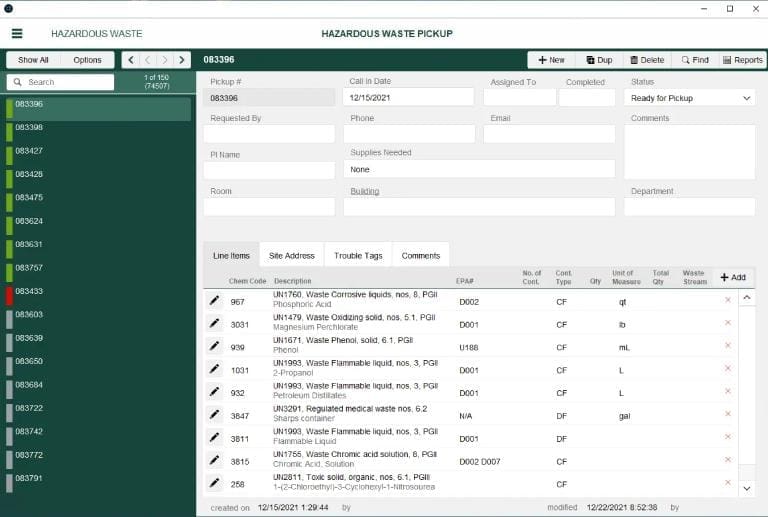Click the Delete trash button
Image resolution: width=768 pixels, height=517 pixels.
(647, 60)
